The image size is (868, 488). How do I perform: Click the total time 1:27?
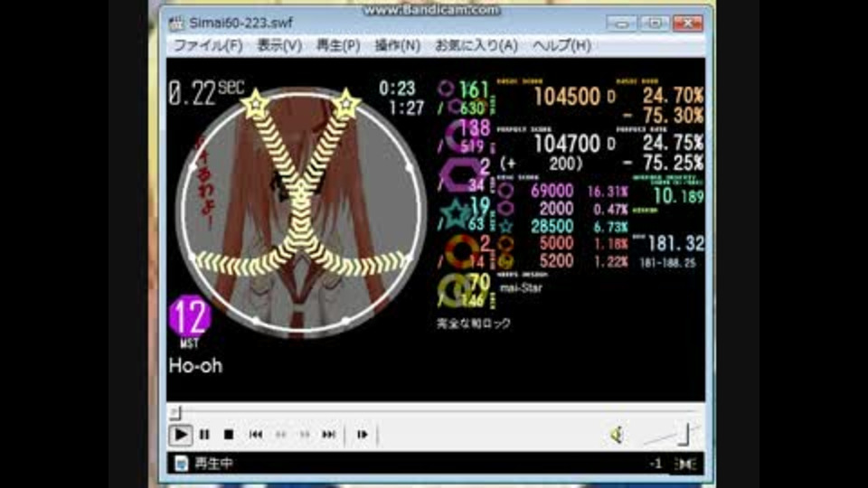406,108
